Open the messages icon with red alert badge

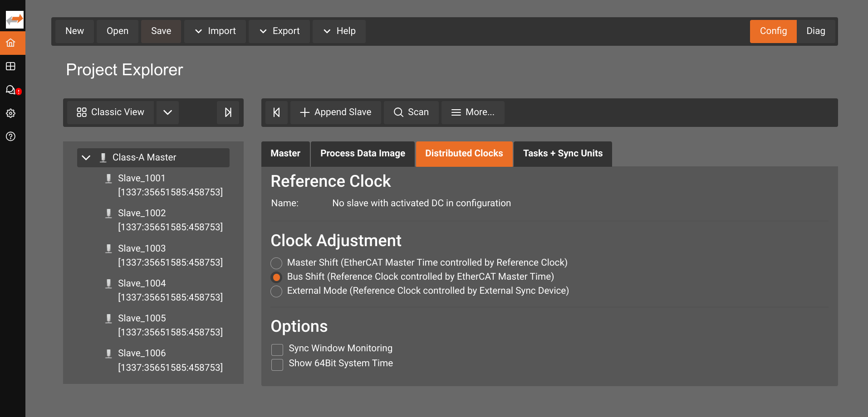pos(11,90)
